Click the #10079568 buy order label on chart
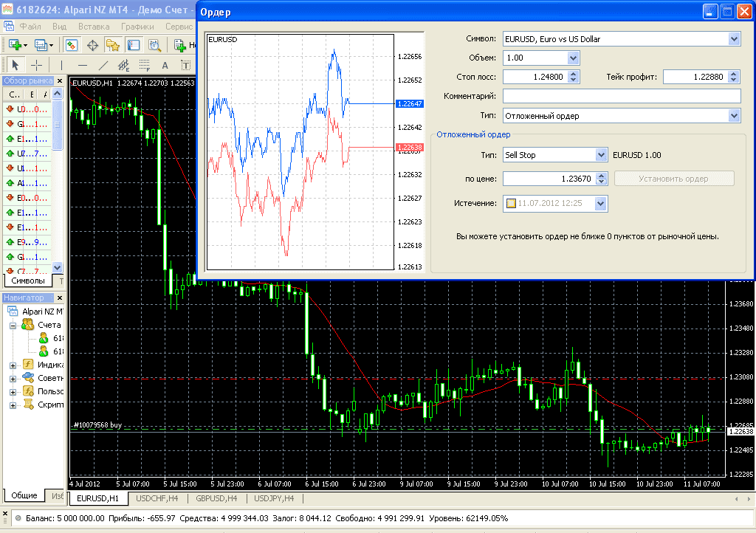 (97, 424)
